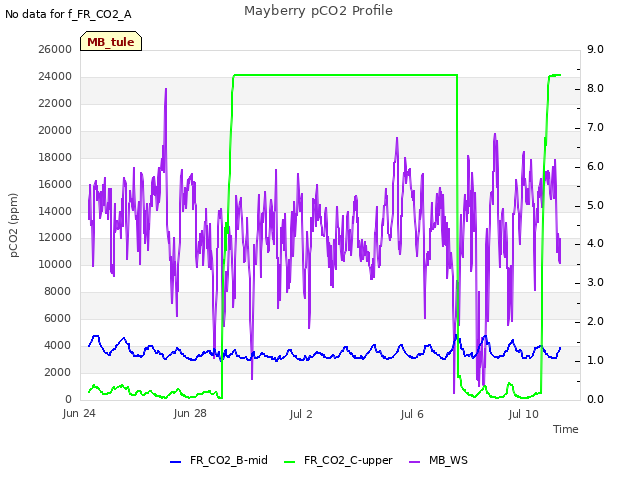
Task: Click the green plateau line near 24000
Action: (x=345, y=75)
